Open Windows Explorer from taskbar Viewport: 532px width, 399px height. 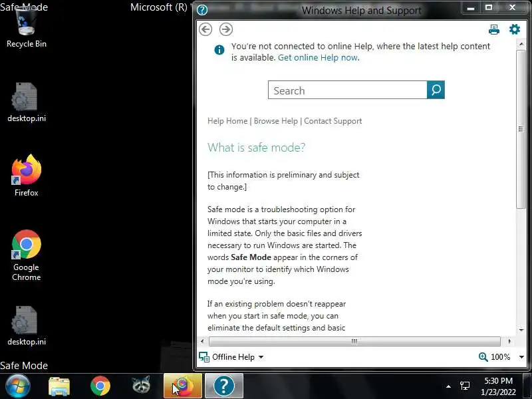click(x=59, y=386)
